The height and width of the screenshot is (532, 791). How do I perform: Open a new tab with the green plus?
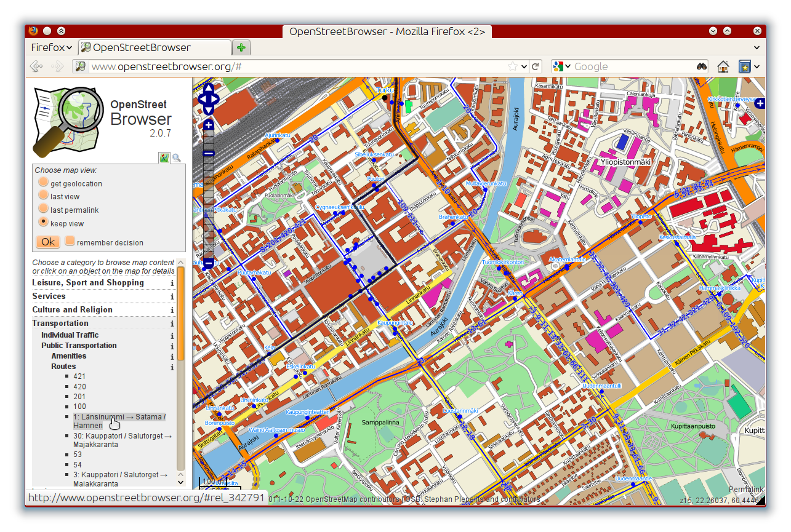241,47
